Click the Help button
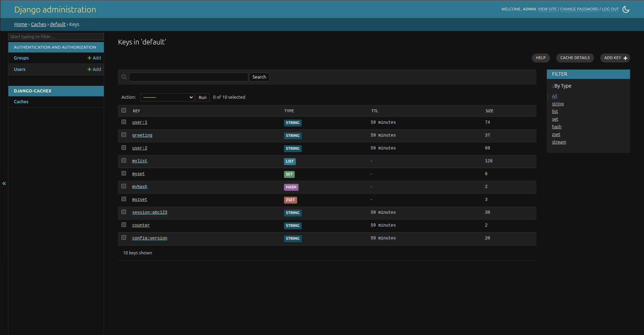644x335 pixels. 541,58
